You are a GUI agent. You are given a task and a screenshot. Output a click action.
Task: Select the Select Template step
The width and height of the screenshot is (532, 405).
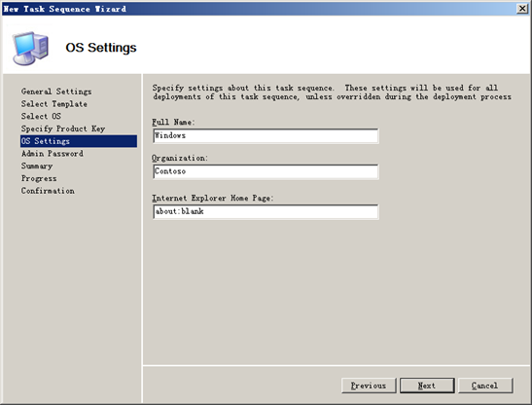[x=53, y=104]
